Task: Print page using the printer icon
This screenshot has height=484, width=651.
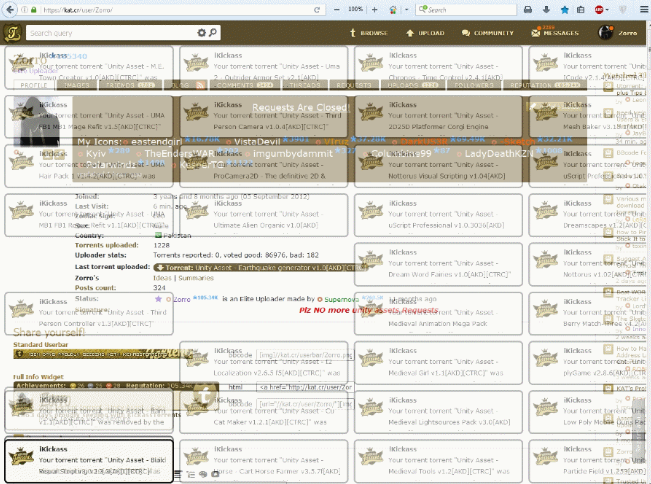Action: [528, 10]
